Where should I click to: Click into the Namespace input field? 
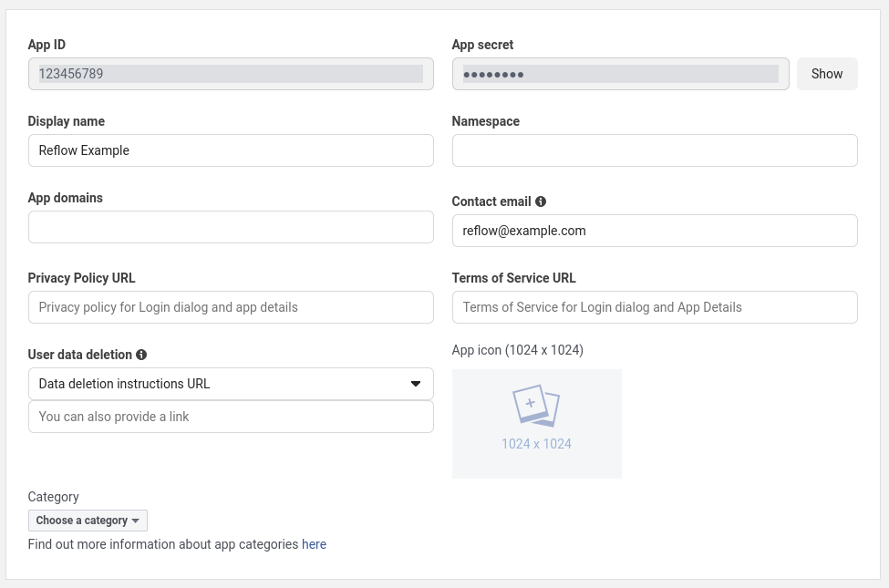(x=654, y=150)
